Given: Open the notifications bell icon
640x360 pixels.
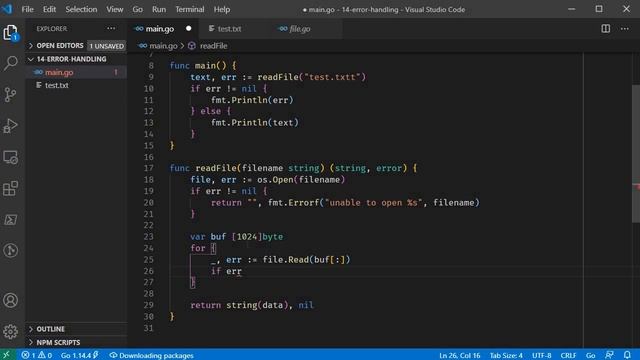Looking at the screenshot, I should coord(627,355).
